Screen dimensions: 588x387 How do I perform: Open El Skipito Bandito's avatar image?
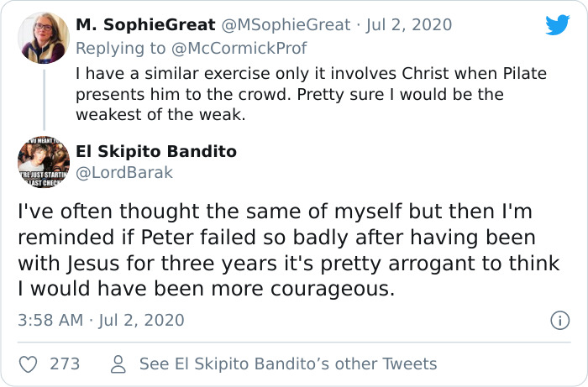click(43, 162)
